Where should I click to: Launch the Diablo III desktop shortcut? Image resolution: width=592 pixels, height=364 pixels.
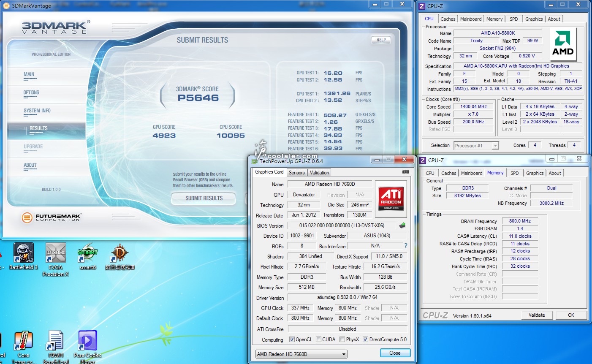pyautogui.click(x=120, y=256)
